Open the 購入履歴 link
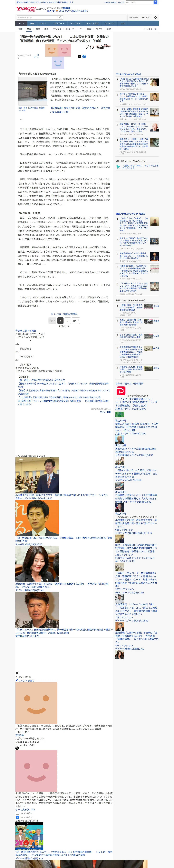 click(x=146, y=18)
